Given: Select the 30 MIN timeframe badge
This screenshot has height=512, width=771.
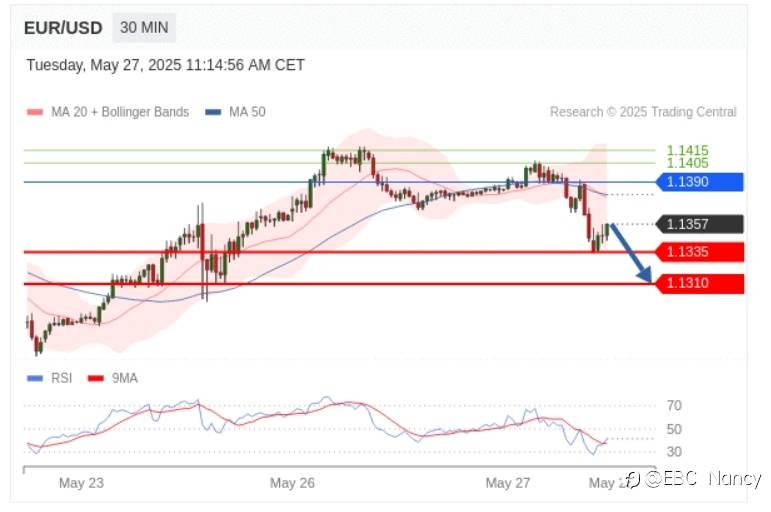Looking at the screenshot, I should pos(144,28).
